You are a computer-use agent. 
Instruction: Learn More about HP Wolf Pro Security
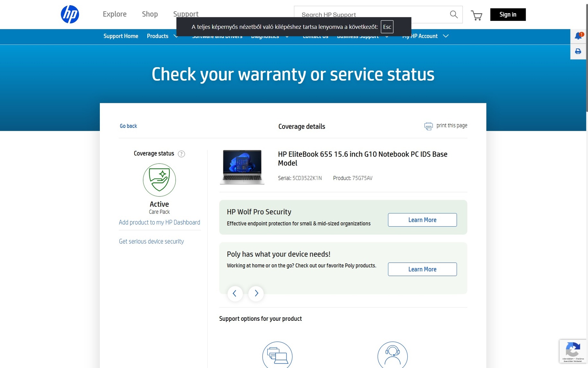(x=422, y=220)
